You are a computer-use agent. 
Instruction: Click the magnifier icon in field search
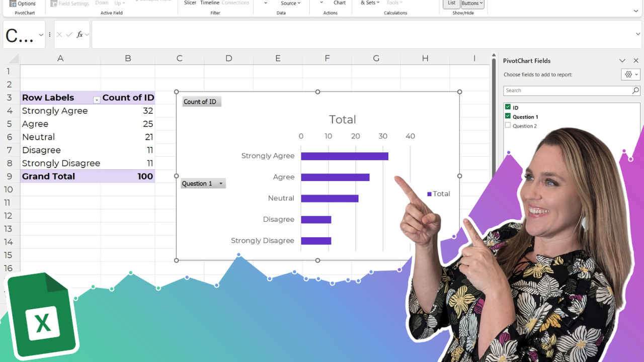(x=635, y=90)
